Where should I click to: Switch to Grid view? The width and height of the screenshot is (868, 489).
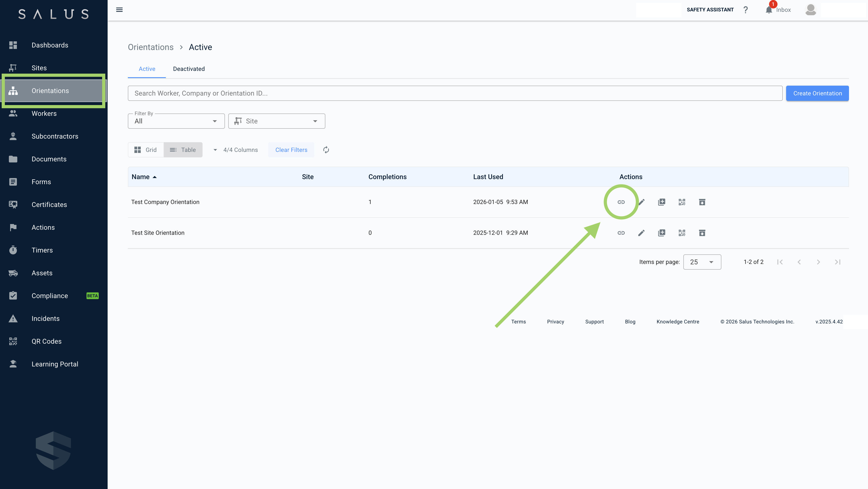pyautogui.click(x=146, y=150)
